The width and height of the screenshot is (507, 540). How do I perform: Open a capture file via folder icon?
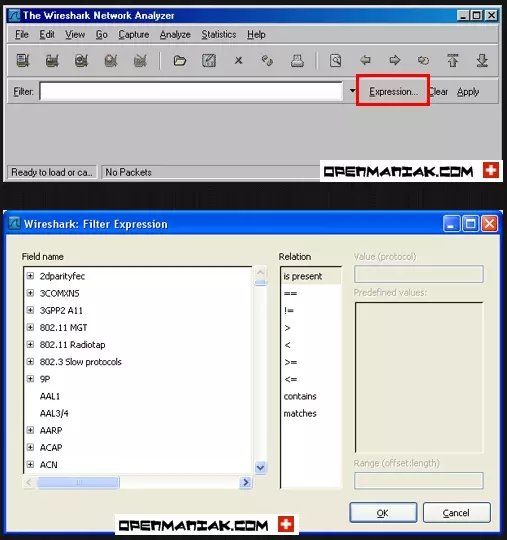[179, 61]
